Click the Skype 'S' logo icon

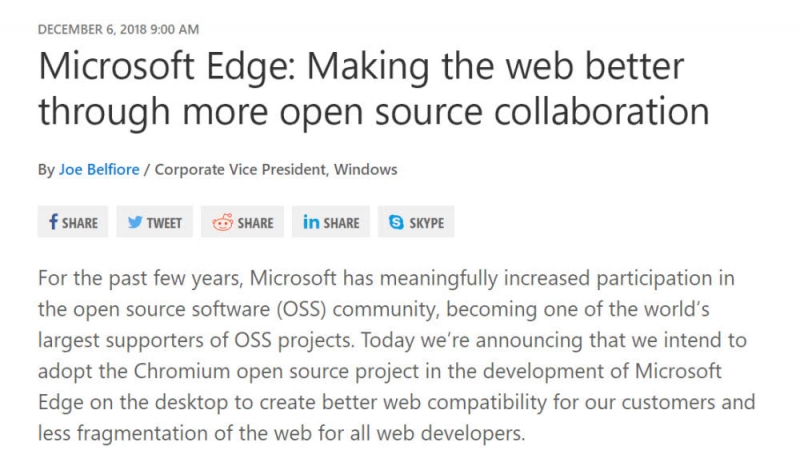pos(396,222)
